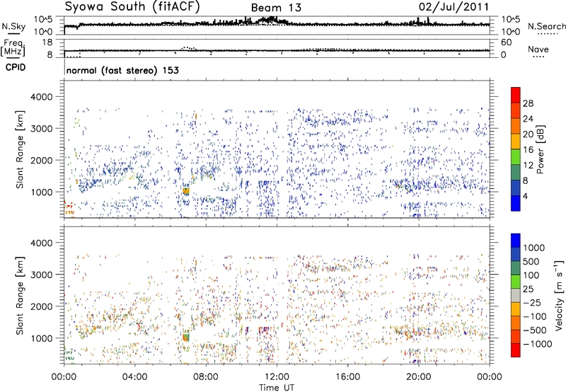The width and height of the screenshot is (566, 392).
Task: Click the echo patch near 07:00 in velocity panel
Action: tap(186, 337)
